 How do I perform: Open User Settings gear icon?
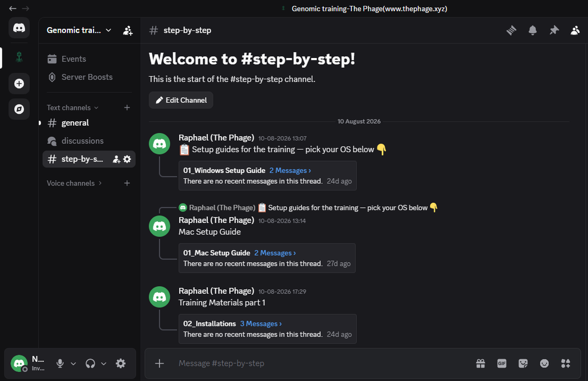(121, 363)
